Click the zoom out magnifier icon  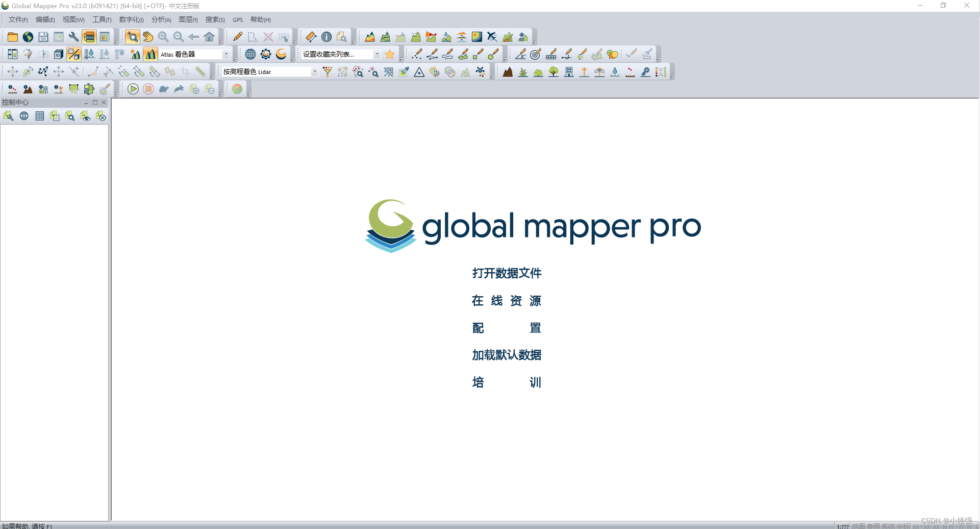(179, 37)
